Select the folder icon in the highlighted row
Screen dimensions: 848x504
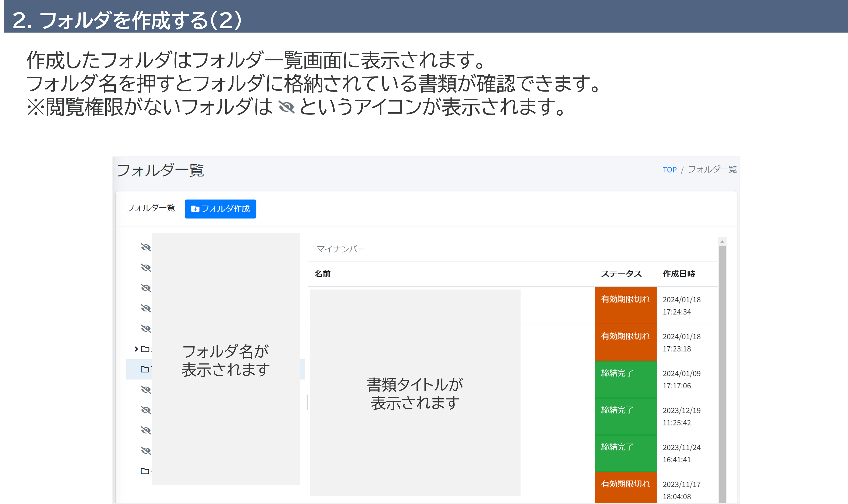coord(145,369)
